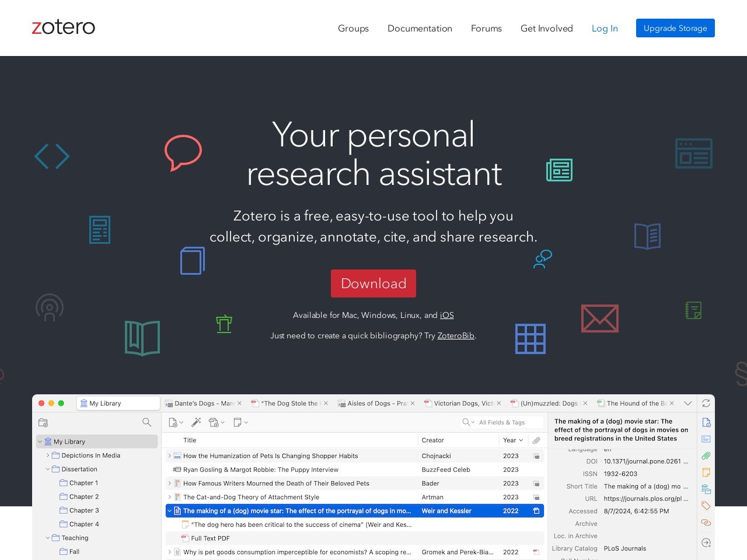
Task: Collapse the Dissertation collection
Action: (48, 469)
